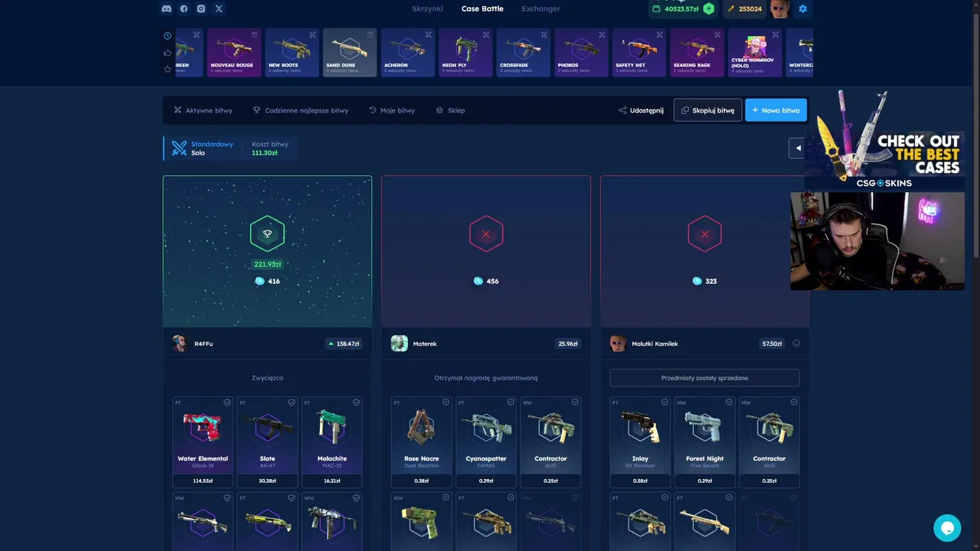Click the pencil token balance 253024
980x551 pixels.
(x=744, y=8)
